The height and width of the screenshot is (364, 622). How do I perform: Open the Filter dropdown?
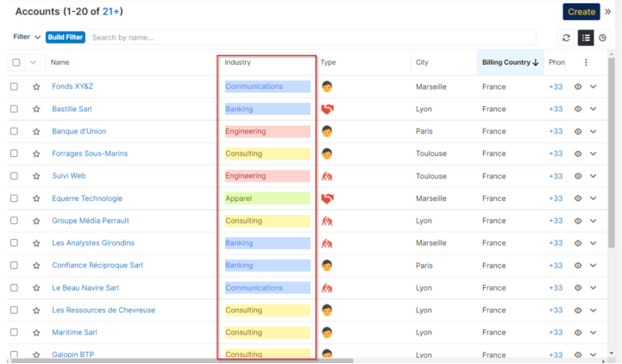tap(27, 37)
